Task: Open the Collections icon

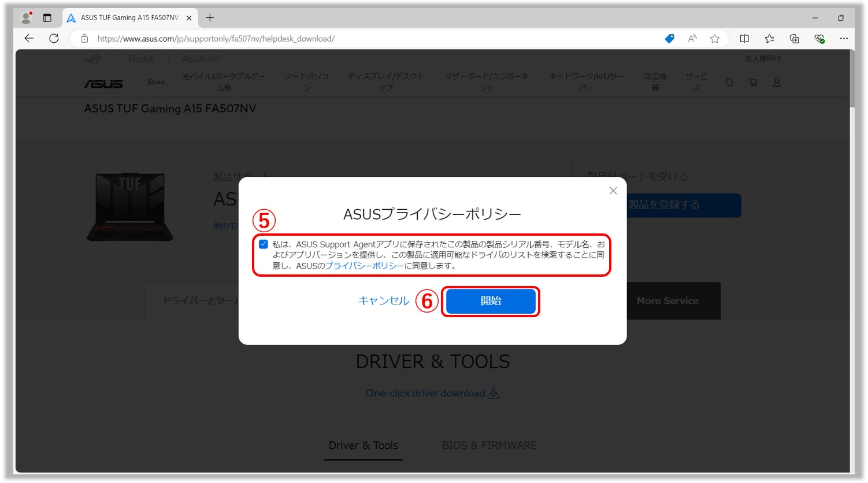Action: pyautogui.click(x=795, y=39)
